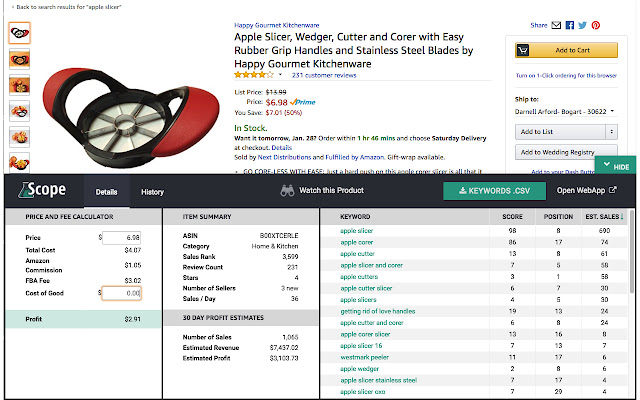The height and width of the screenshot is (400, 640).
Task: Click the binoculars Watch this Product icon
Action: click(287, 191)
